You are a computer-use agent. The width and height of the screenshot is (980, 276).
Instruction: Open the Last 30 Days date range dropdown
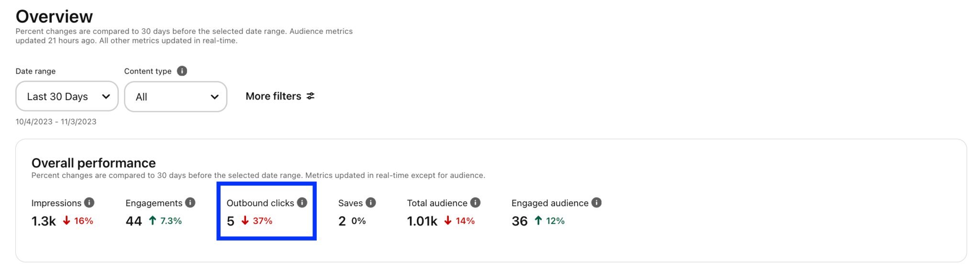click(x=67, y=96)
